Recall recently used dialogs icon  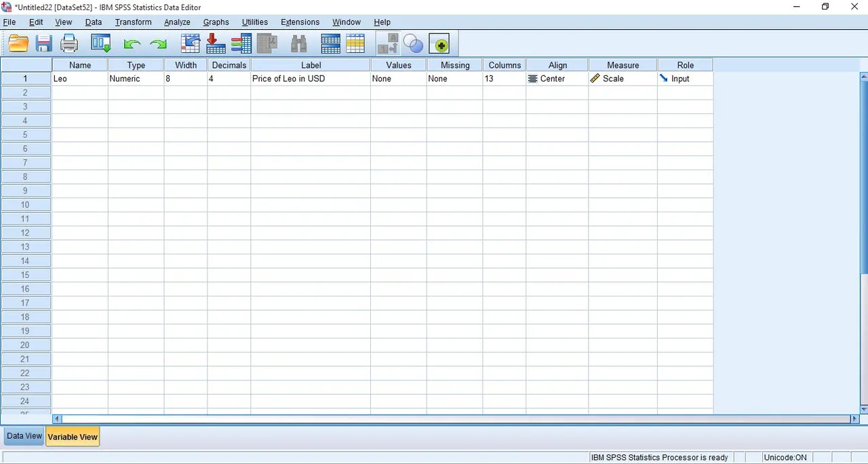click(x=101, y=44)
